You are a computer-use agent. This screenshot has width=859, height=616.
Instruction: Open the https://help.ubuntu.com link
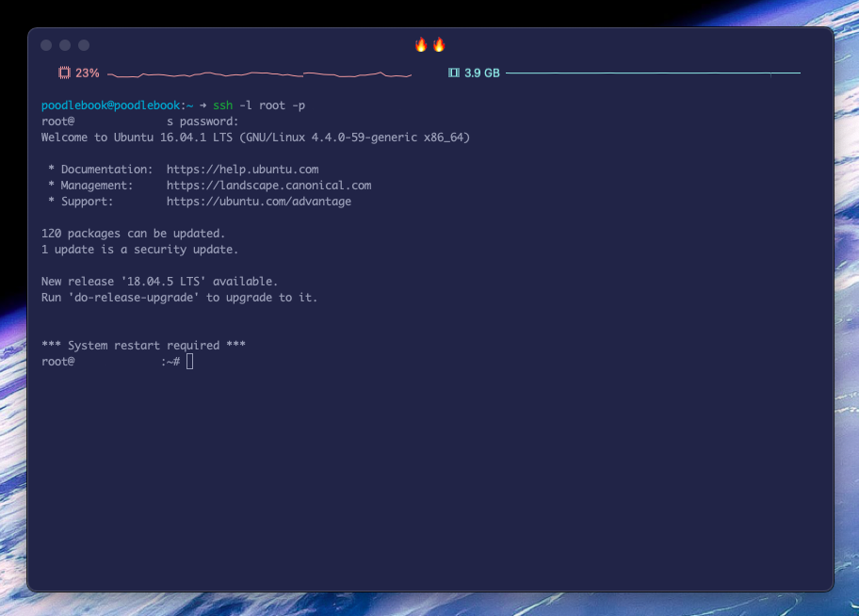(x=243, y=170)
